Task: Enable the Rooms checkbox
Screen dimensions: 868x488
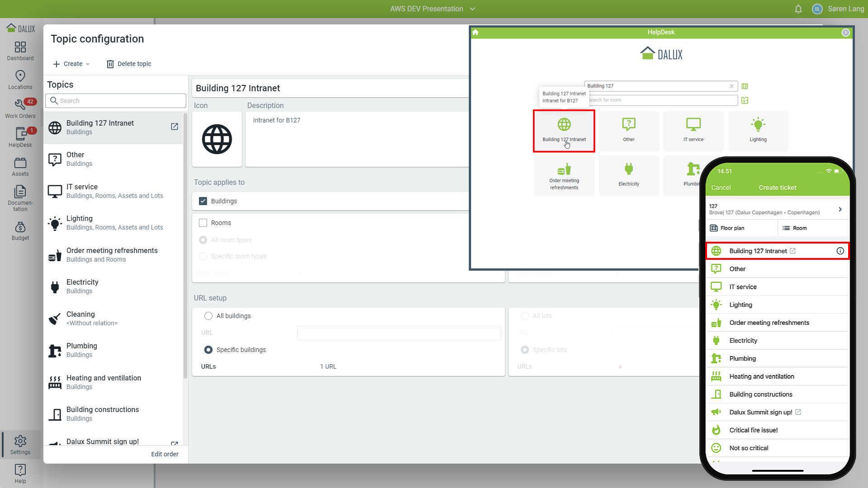Action: pyautogui.click(x=203, y=223)
